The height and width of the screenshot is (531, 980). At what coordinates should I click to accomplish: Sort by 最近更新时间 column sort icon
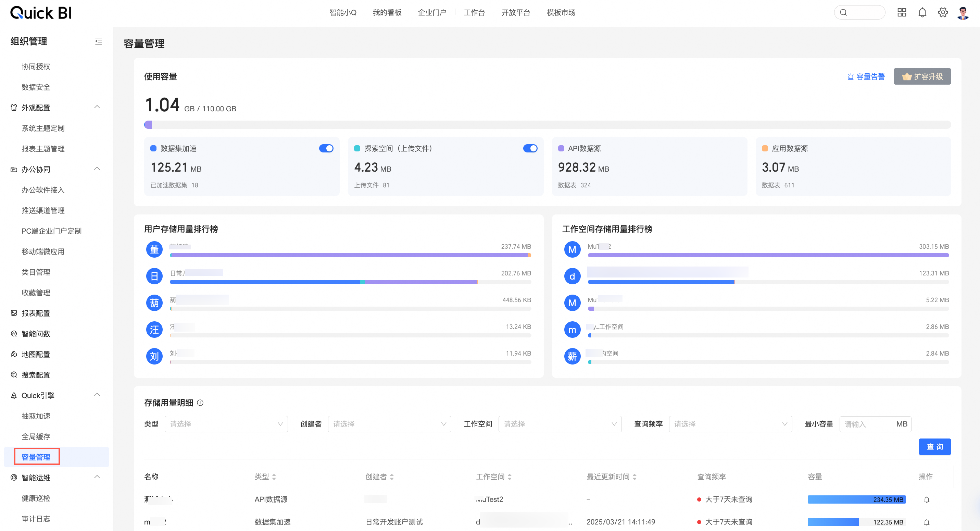[635, 477]
